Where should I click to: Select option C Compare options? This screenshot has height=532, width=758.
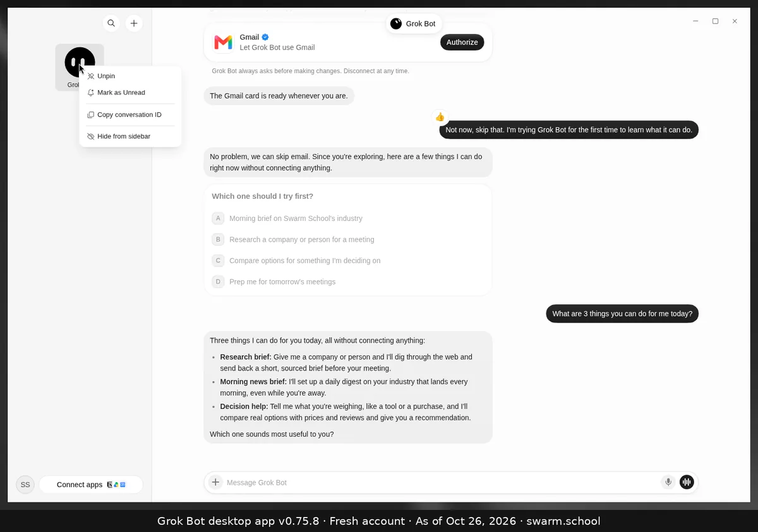click(347, 261)
